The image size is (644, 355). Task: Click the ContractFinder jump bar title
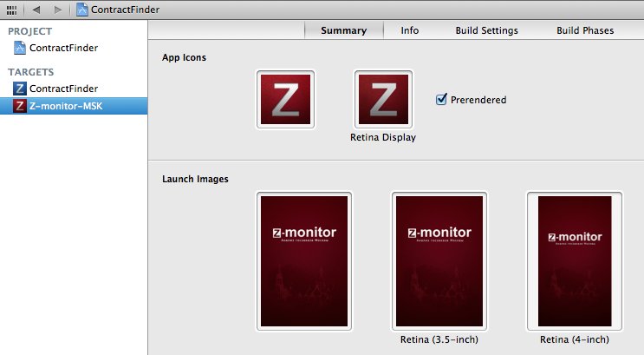tap(125, 10)
